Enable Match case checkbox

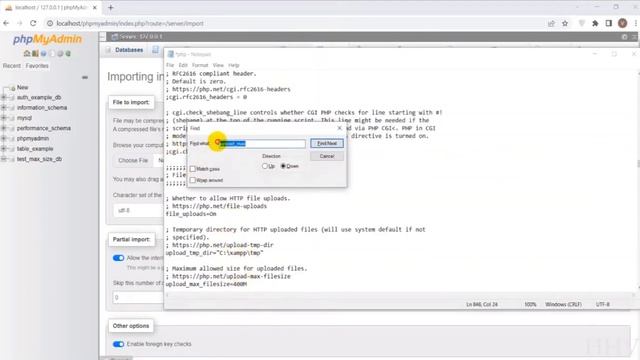pyautogui.click(x=193, y=169)
